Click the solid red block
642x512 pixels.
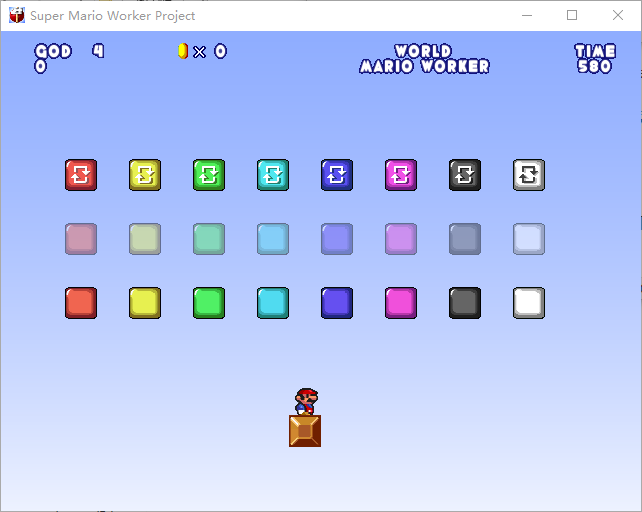click(x=81, y=303)
